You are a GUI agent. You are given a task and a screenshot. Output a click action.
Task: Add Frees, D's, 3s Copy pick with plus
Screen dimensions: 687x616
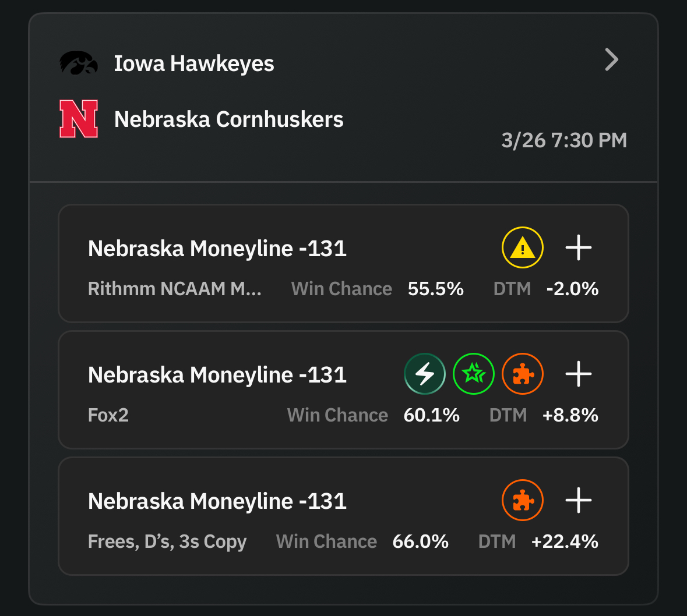(579, 500)
